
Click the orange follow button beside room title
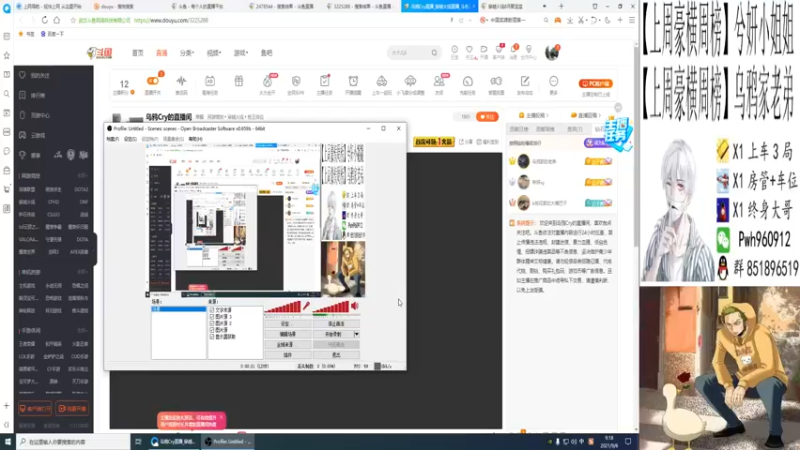point(487,117)
